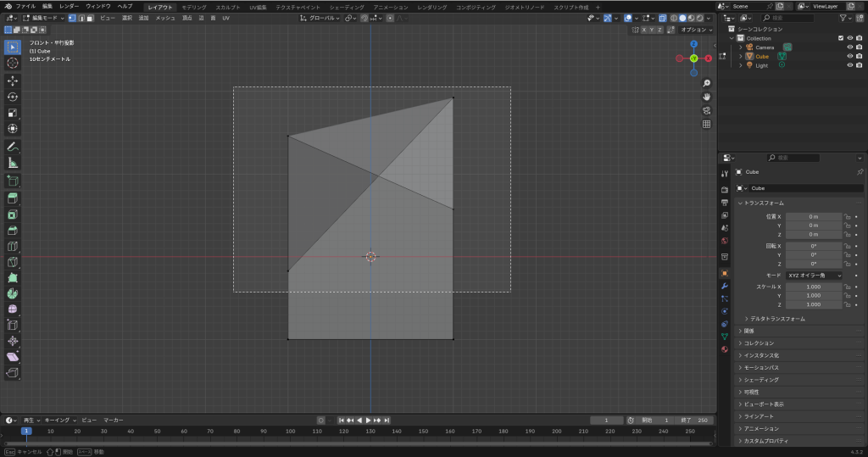Open the メッシュ menu in the viewport header
This screenshot has height=457, width=868.
(164, 18)
